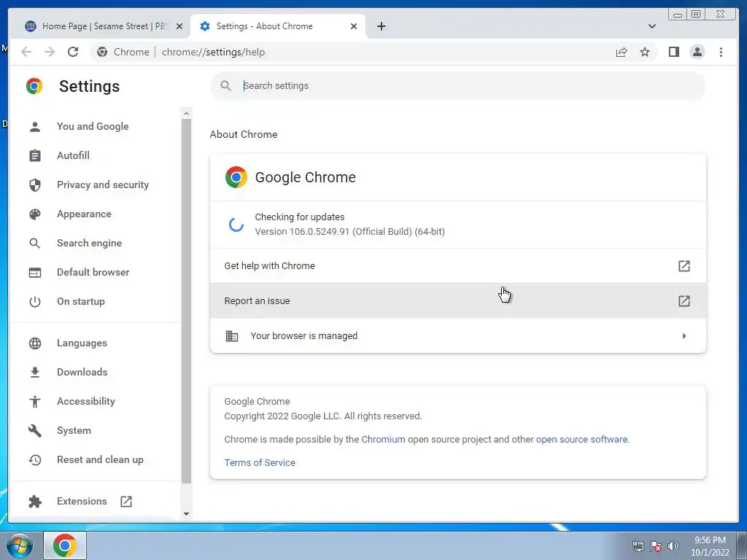The height and width of the screenshot is (560, 747).
Task: Click the Search engine magnifier icon in sidebar
Action: (35, 244)
